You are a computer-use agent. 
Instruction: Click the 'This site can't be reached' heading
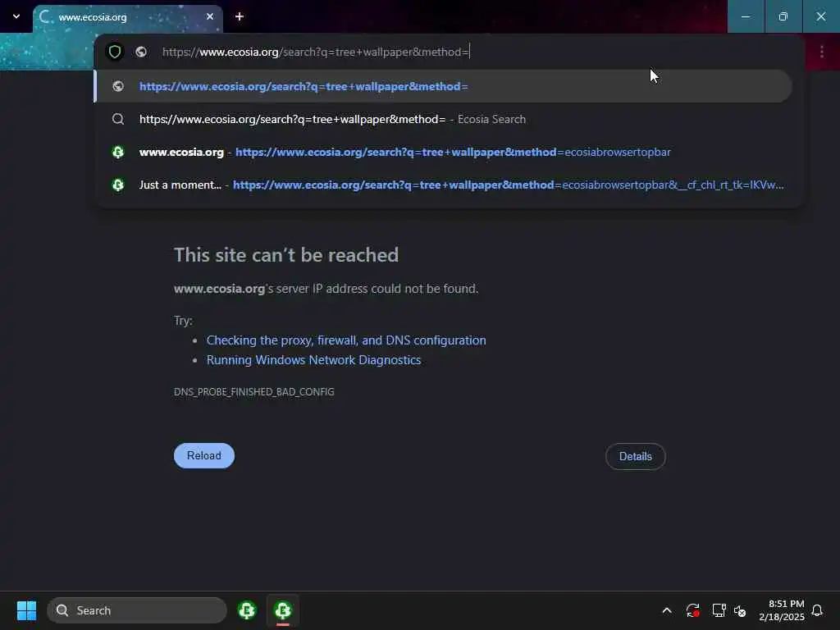coord(286,255)
